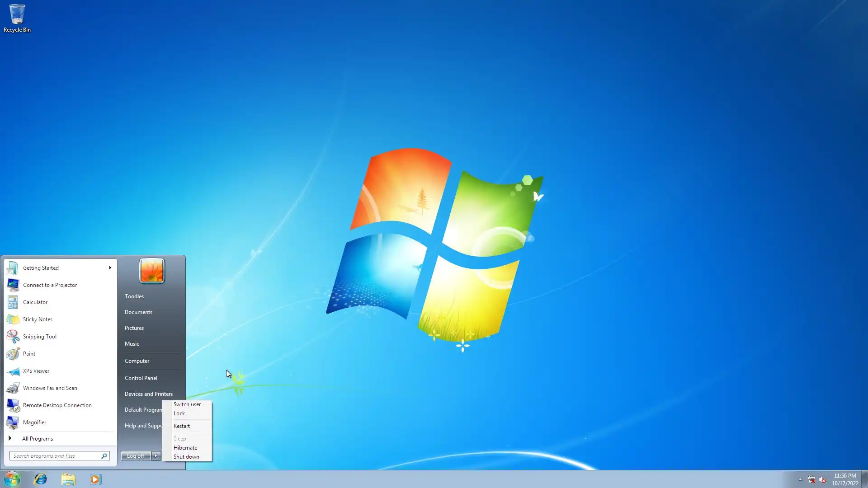Open the Magnifier program
The width and height of the screenshot is (868, 488).
34,422
